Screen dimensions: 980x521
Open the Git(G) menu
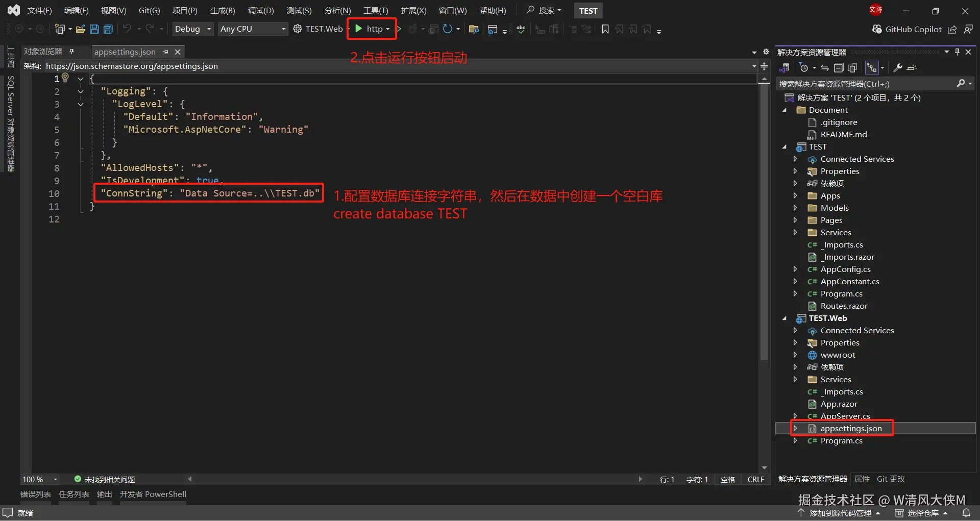(149, 11)
